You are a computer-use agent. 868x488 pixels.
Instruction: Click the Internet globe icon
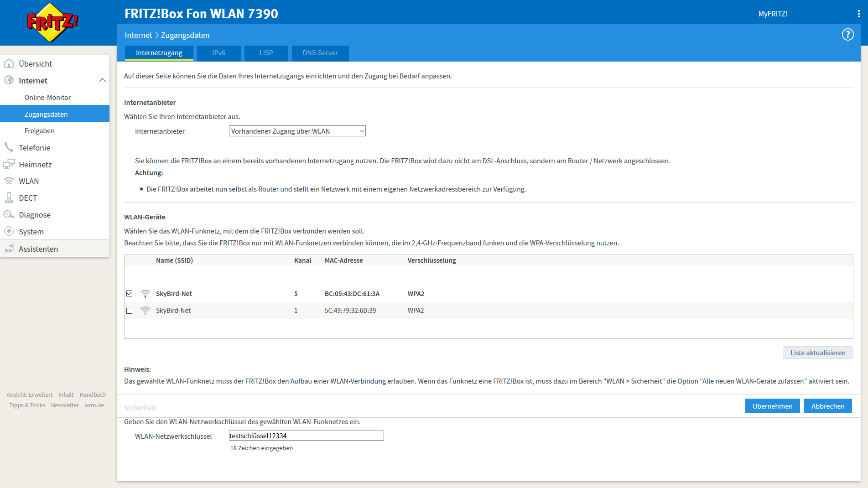click(x=9, y=80)
